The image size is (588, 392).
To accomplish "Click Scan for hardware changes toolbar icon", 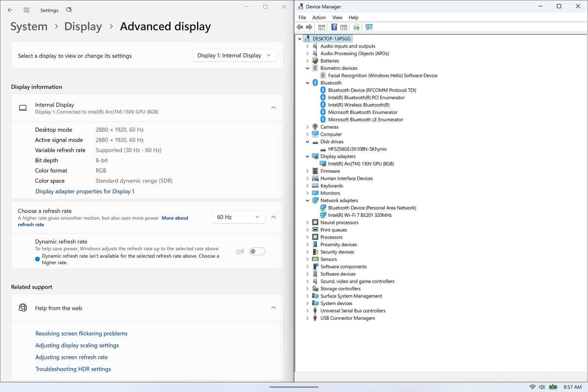I will (x=369, y=27).
